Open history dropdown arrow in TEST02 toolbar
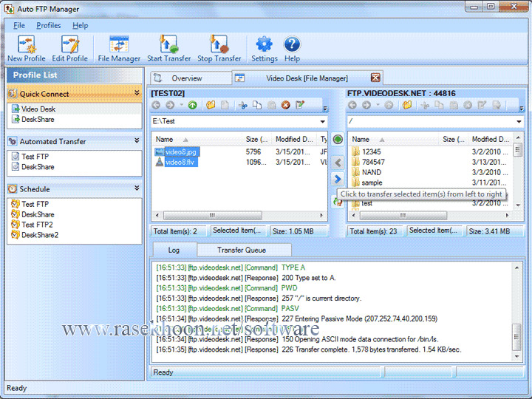 pos(181,105)
